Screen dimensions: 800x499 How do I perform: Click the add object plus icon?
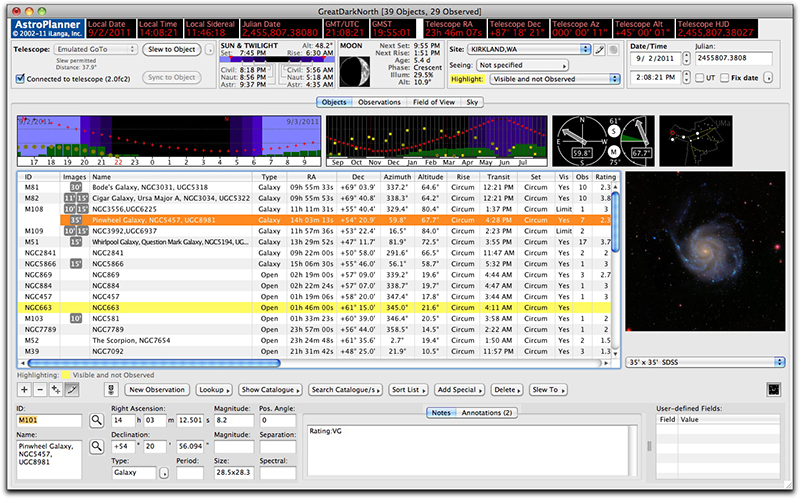pos(23,388)
